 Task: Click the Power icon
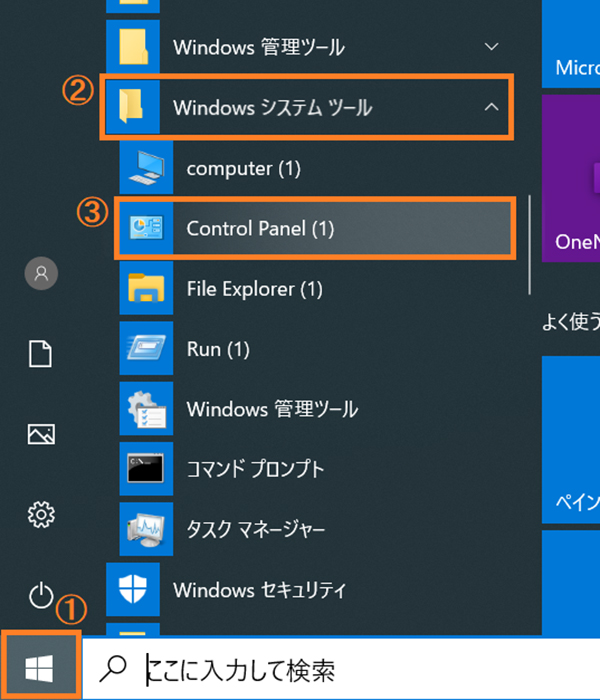click(41, 596)
